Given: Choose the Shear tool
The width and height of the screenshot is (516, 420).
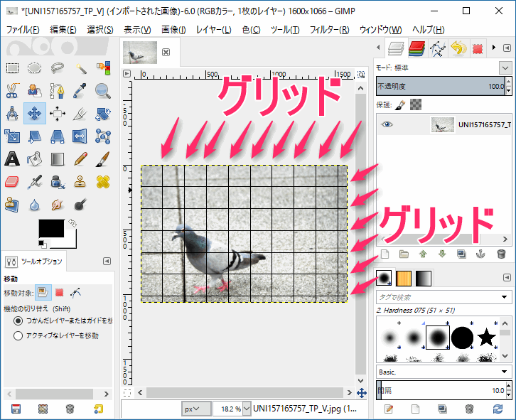Looking at the screenshot, I should [34, 136].
